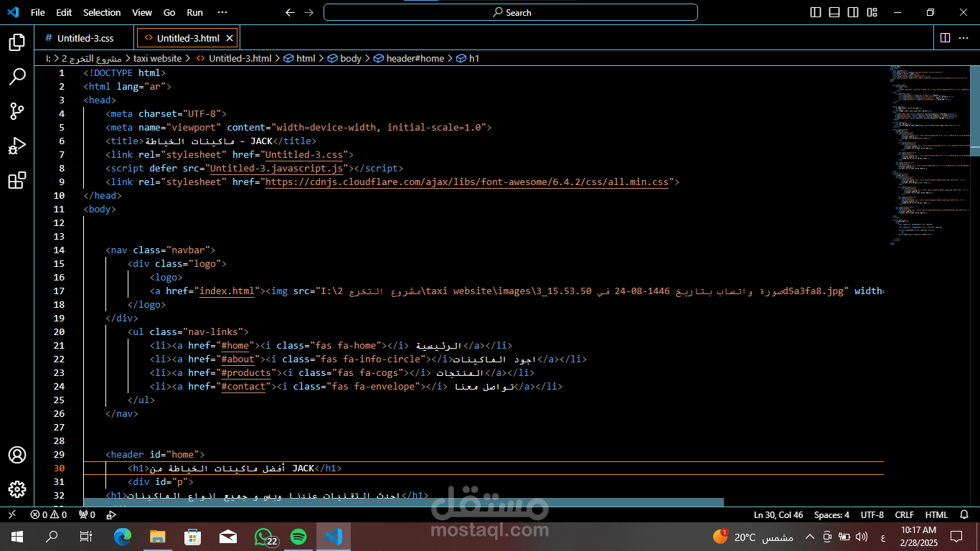Viewport: 980px width, 551px height.
Task: Expand the body breadcrumb dropdown
Action: point(345,58)
